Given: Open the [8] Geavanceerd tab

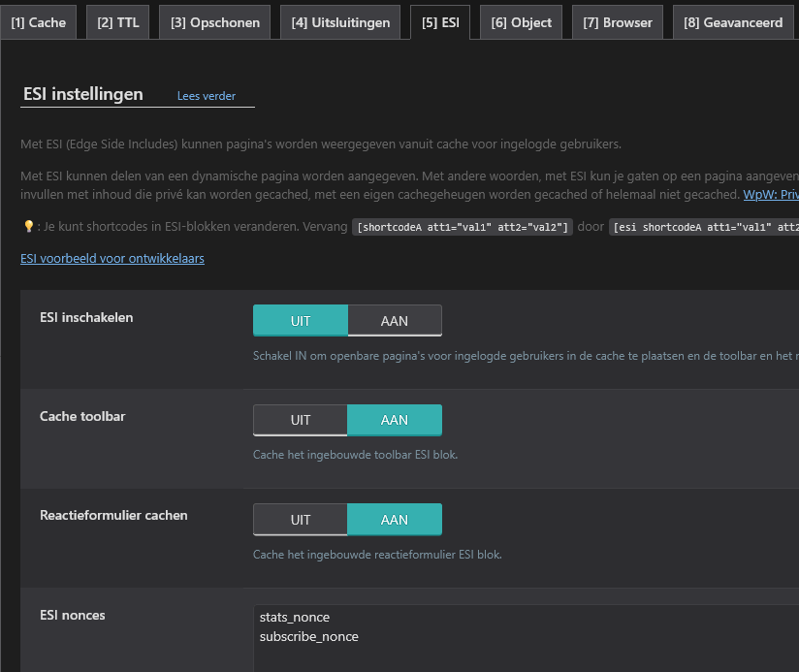Looking at the screenshot, I should click(x=732, y=22).
